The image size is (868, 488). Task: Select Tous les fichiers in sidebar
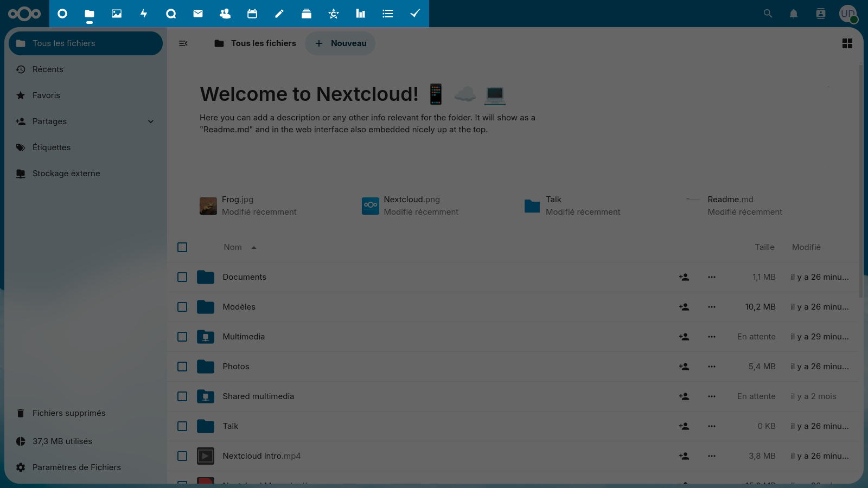(x=86, y=43)
